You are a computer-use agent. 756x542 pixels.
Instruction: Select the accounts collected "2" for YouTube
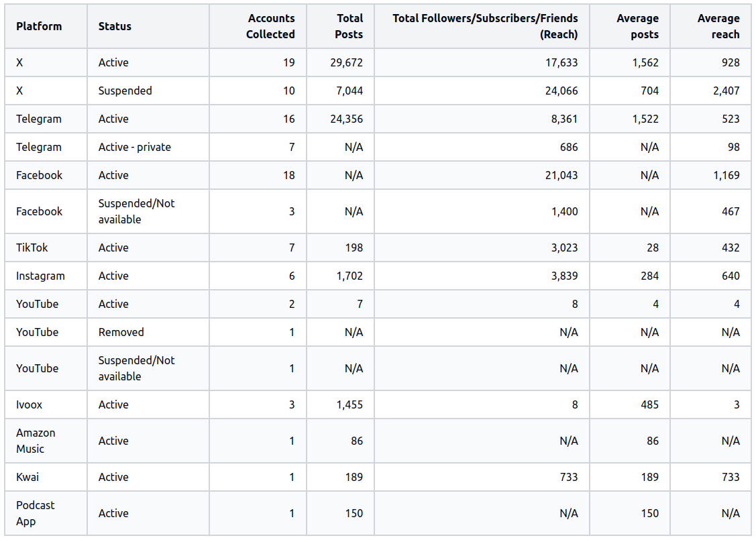tap(292, 305)
